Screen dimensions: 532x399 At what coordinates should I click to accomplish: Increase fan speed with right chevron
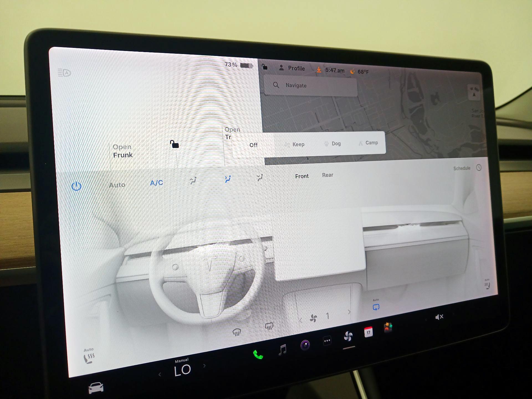click(x=349, y=312)
